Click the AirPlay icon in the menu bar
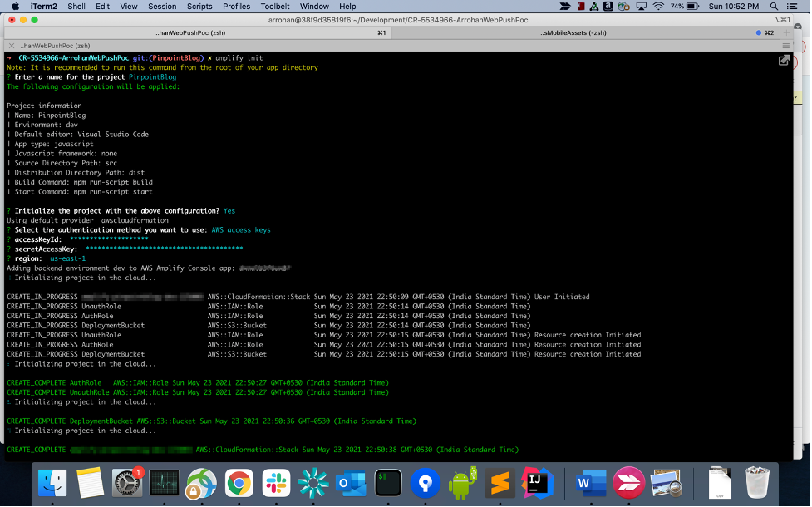 (x=640, y=6)
